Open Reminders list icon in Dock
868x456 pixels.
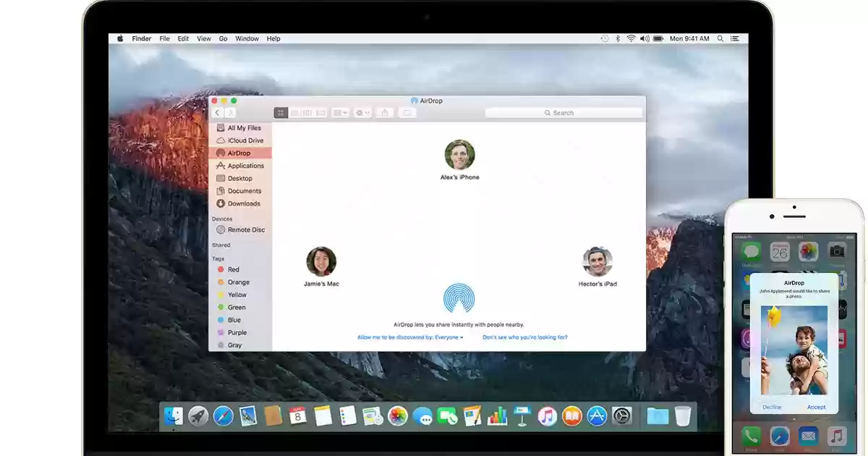point(348,416)
